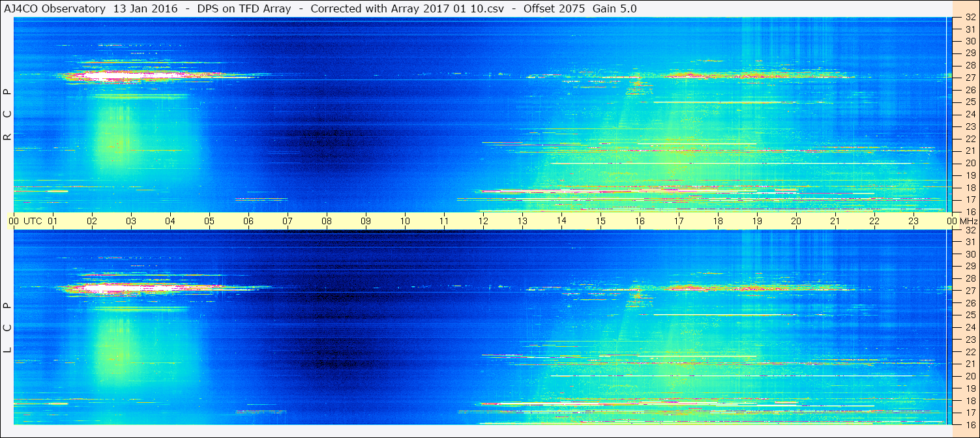
Task: Select hour 13 on the UTC time axis
Action: [522, 221]
